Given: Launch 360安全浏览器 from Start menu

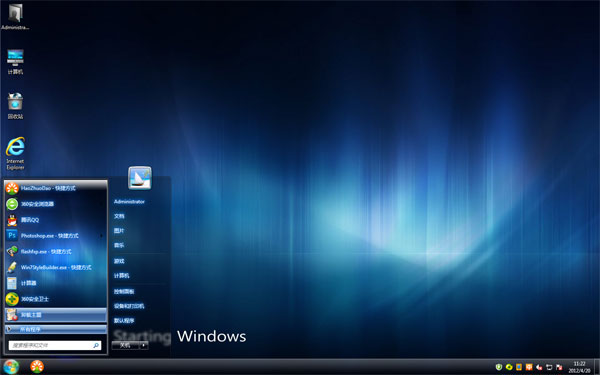Looking at the screenshot, I should click(56, 204).
